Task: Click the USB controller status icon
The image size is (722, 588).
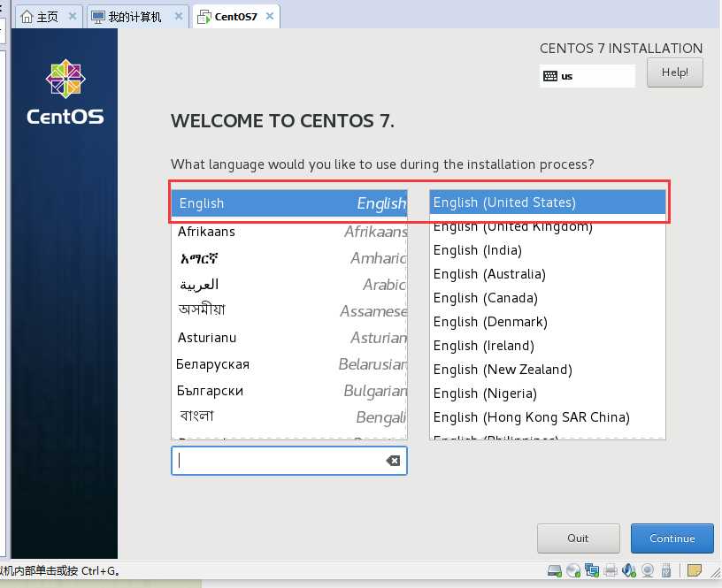Action: tap(666, 571)
